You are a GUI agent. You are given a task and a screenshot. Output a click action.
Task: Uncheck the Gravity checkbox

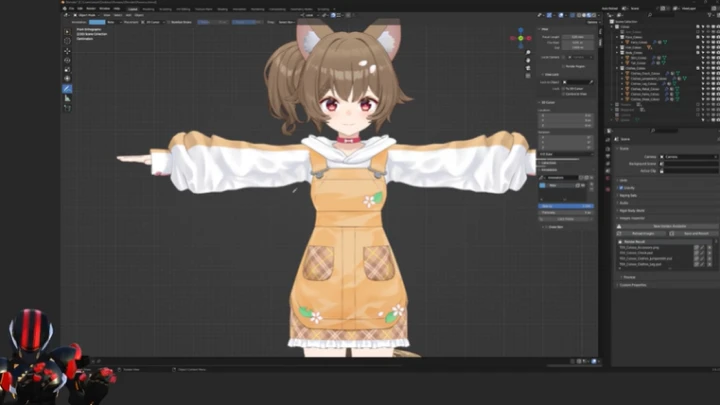pyautogui.click(x=621, y=188)
